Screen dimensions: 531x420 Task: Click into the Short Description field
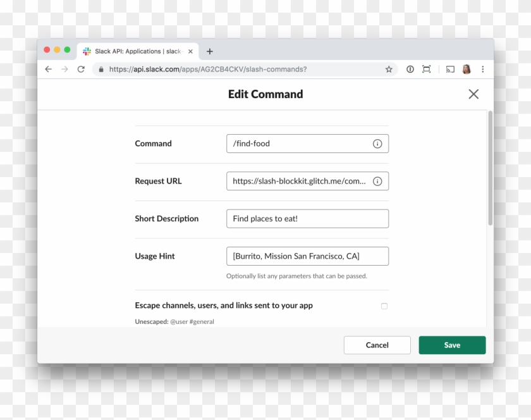tap(307, 219)
